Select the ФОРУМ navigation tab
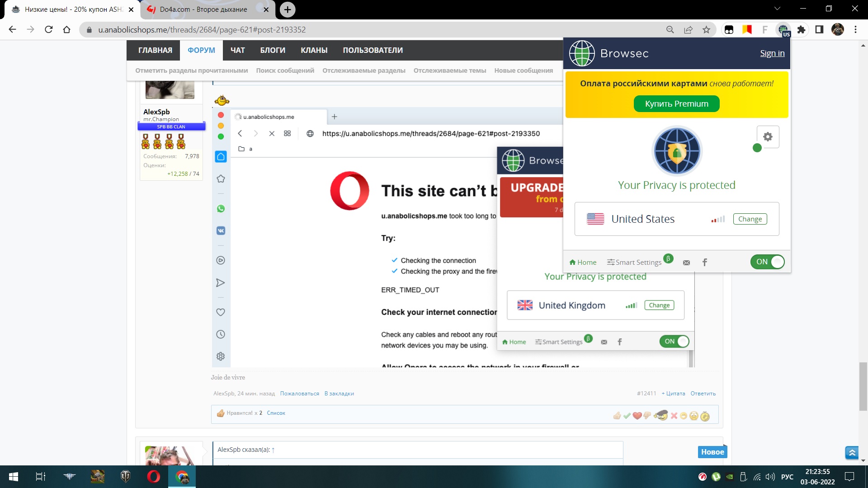 click(x=201, y=50)
